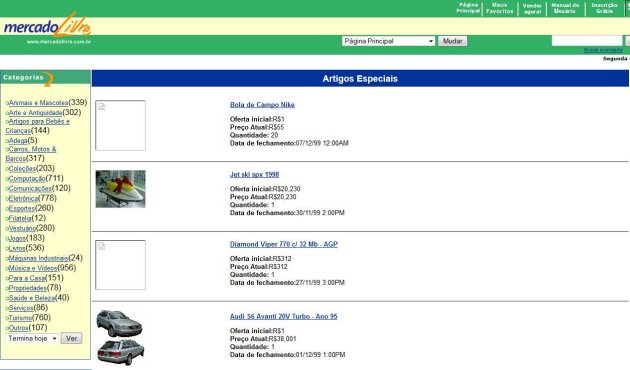The height and width of the screenshot is (370, 630).
Task: Open Vender agora in top navigation
Action: pyautogui.click(x=532, y=8)
